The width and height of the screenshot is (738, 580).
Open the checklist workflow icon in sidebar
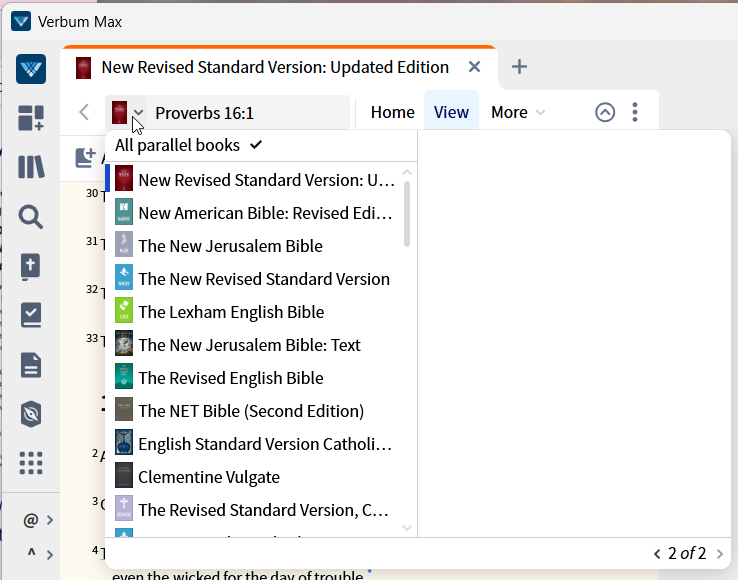click(31, 315)
